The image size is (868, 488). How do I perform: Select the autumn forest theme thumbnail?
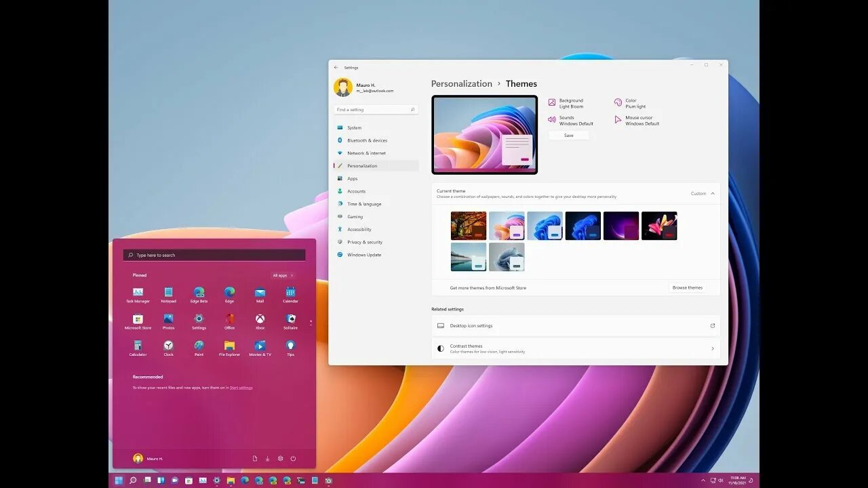click(x=469, y=226)
